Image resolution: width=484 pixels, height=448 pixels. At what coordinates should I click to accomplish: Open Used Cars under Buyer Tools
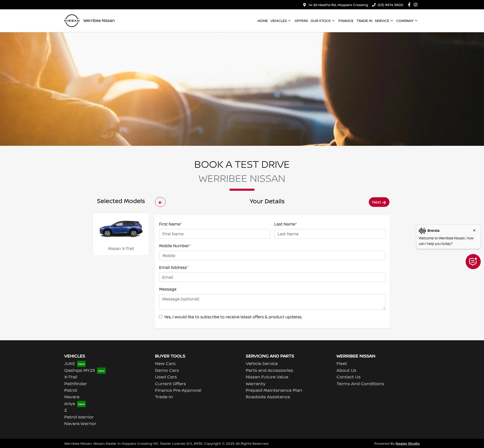pos(166,377)
